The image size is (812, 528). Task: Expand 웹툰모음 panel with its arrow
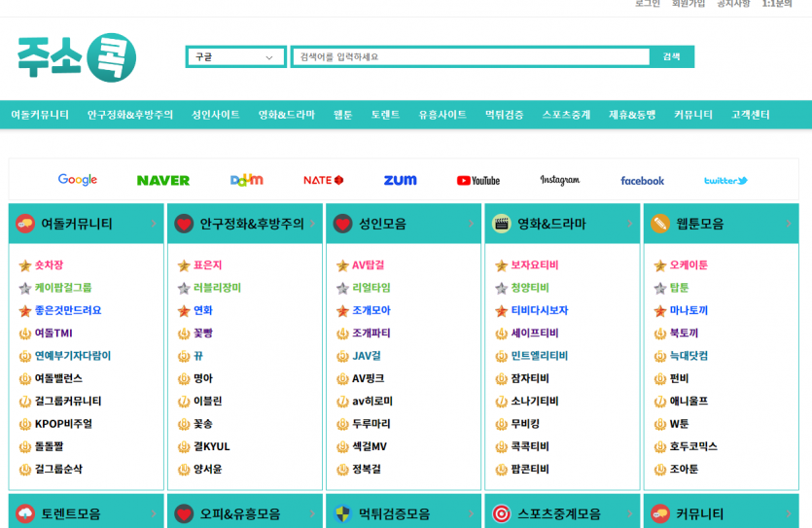pos(789,224)
